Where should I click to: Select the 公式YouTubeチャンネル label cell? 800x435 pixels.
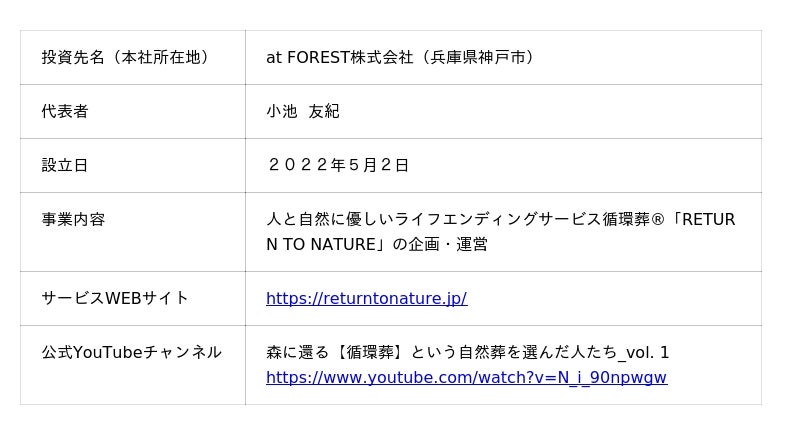131,352
